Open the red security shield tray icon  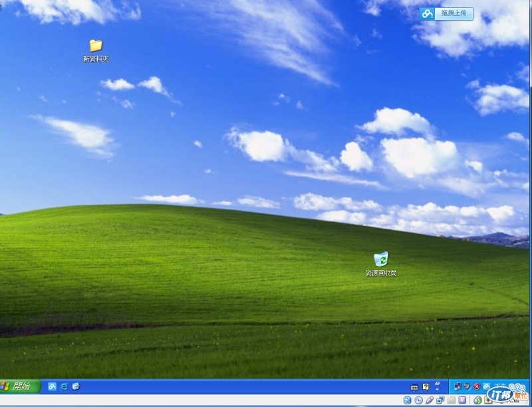pyautogui.click(x=477, y=386)
